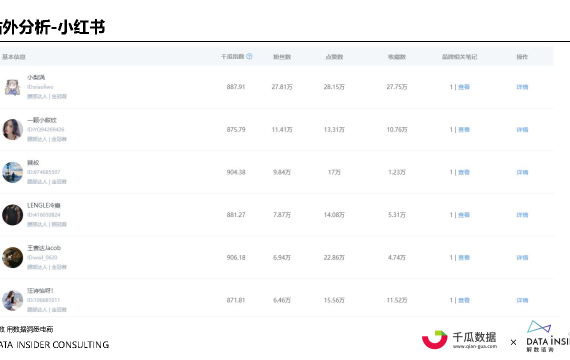Image resolution: width=570 pixels, height=360 pixels.
Task: Click the avatar of 王赛达Jacob
Action: (12, 257)
